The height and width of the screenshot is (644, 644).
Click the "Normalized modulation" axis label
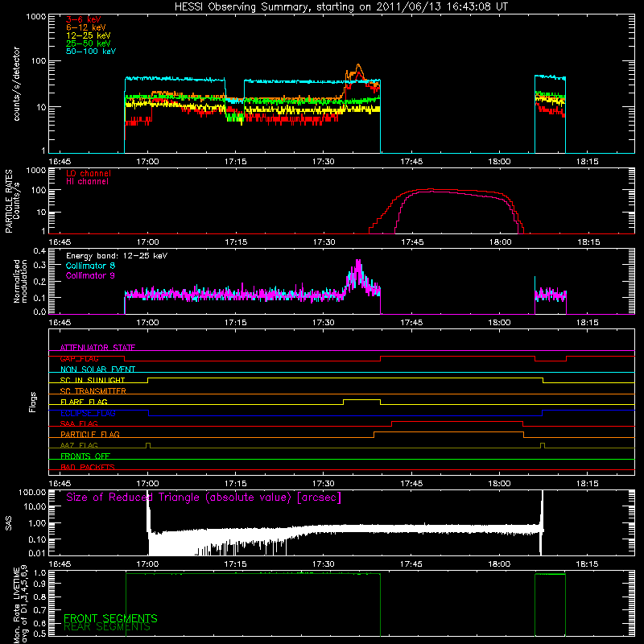(x=20, y=281)
